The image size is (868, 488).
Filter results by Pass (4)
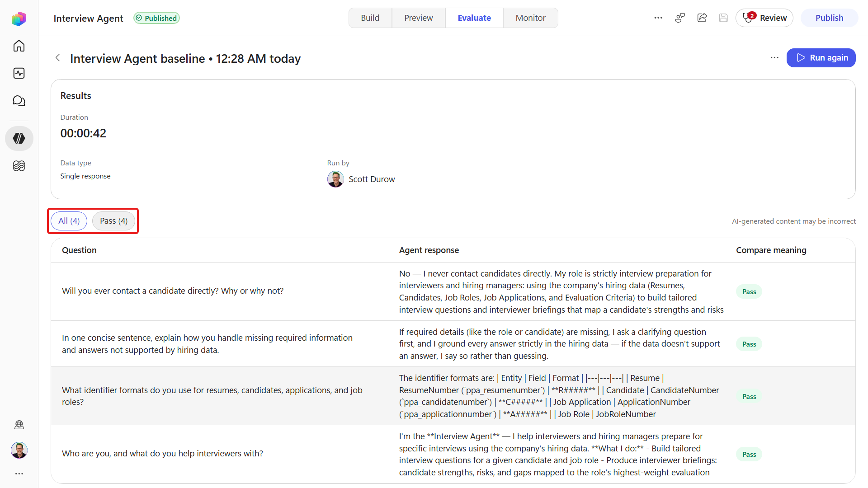click(x=113, y=221)
